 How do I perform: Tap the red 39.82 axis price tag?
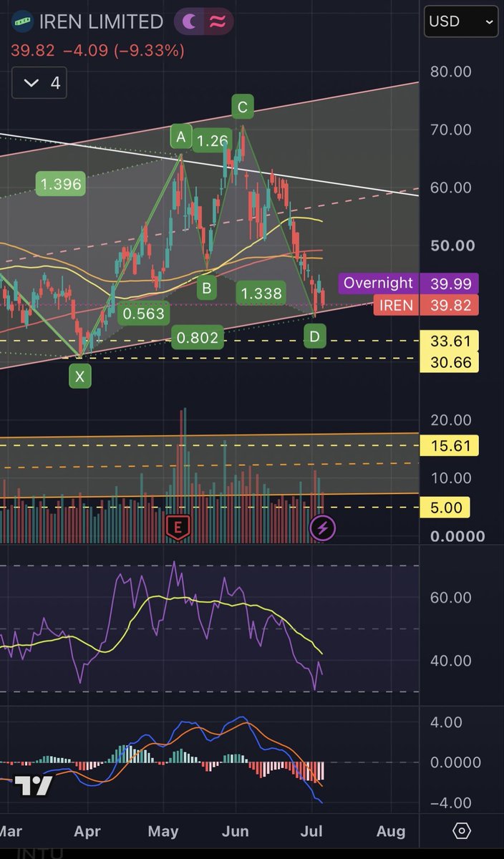[x=450, y=306]
